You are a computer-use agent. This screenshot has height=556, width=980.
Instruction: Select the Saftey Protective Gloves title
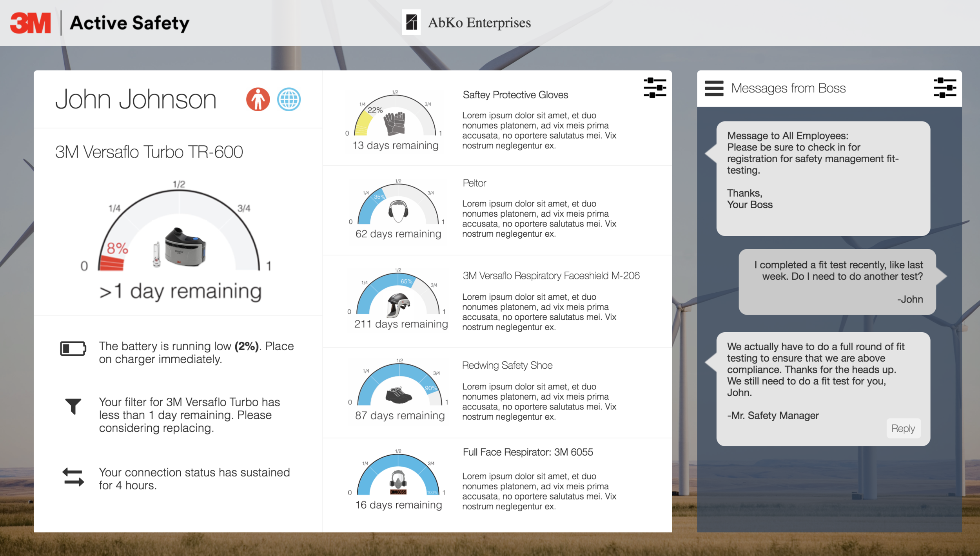click(x=515, y=95)
